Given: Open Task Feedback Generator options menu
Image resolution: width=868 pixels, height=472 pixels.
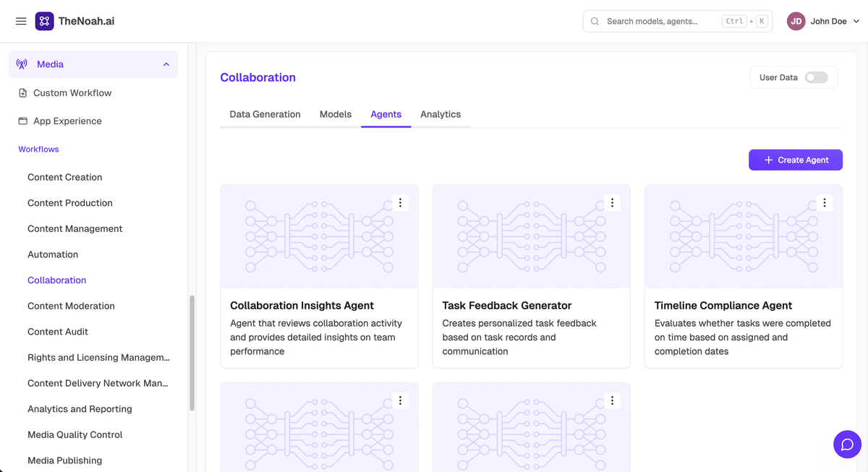Looking at the screenshot, I should 612,203.
